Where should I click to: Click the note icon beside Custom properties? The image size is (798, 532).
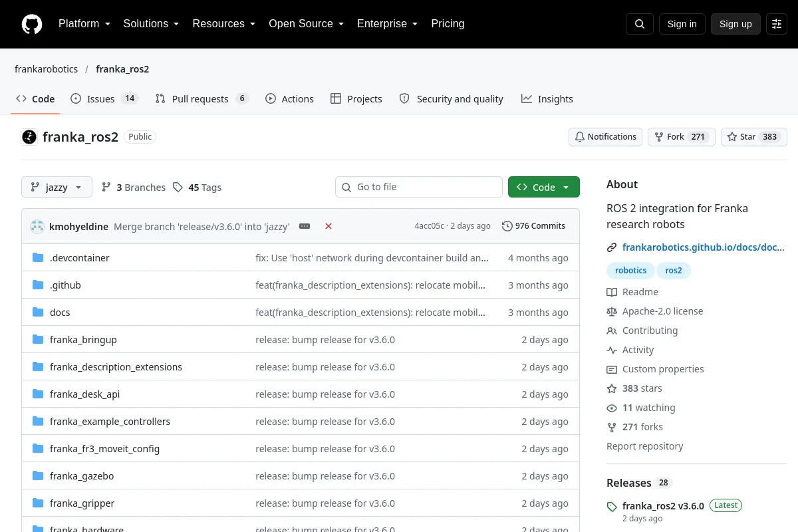click(612, 369)
